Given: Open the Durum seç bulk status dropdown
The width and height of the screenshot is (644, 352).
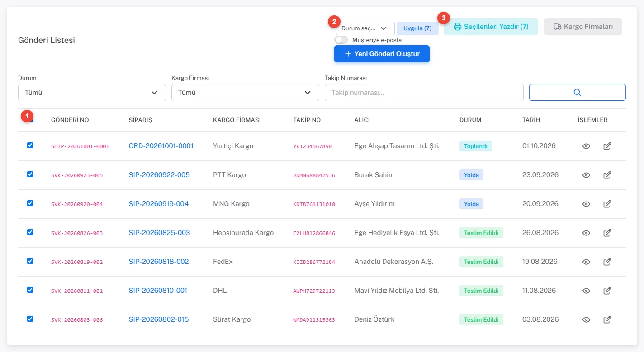Looking at the screenshot, I should [365, 28].
